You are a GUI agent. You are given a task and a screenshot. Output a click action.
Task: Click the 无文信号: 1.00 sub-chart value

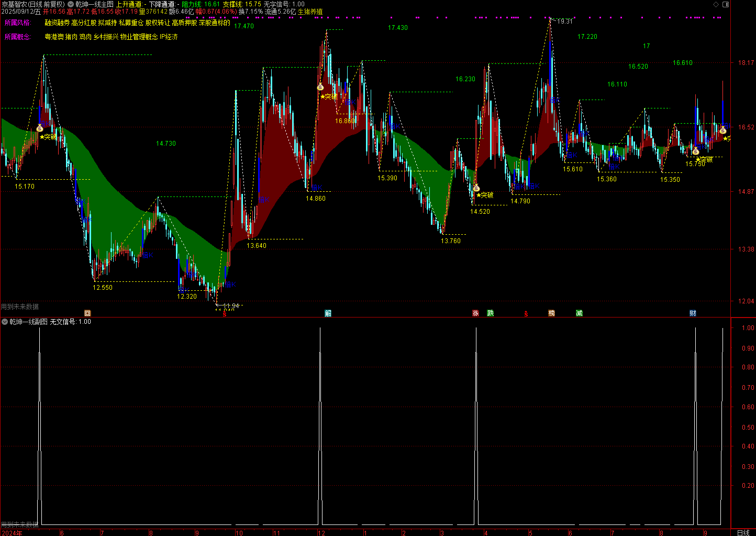pos(71,322)
